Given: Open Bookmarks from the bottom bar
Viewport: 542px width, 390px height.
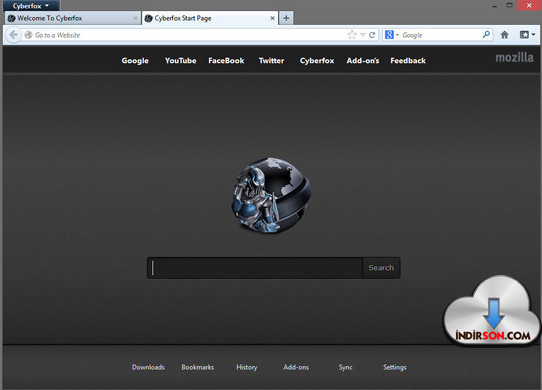Looking at the screenshot, I should [198, 367].
